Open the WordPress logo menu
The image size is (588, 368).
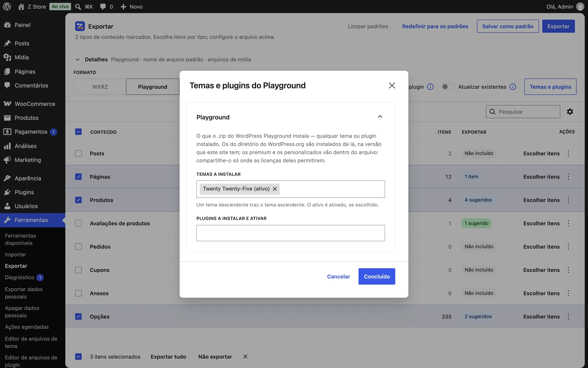point(7,7)
